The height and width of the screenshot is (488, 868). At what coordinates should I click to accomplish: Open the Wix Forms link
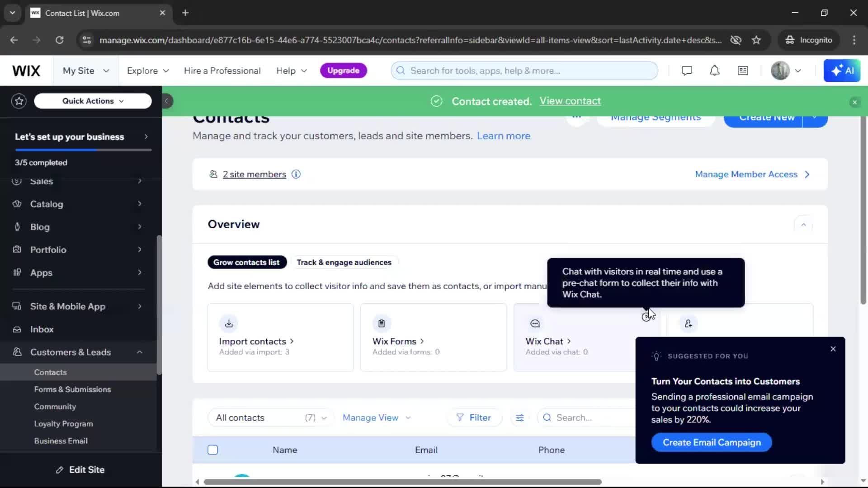click(x=398, y=342)
